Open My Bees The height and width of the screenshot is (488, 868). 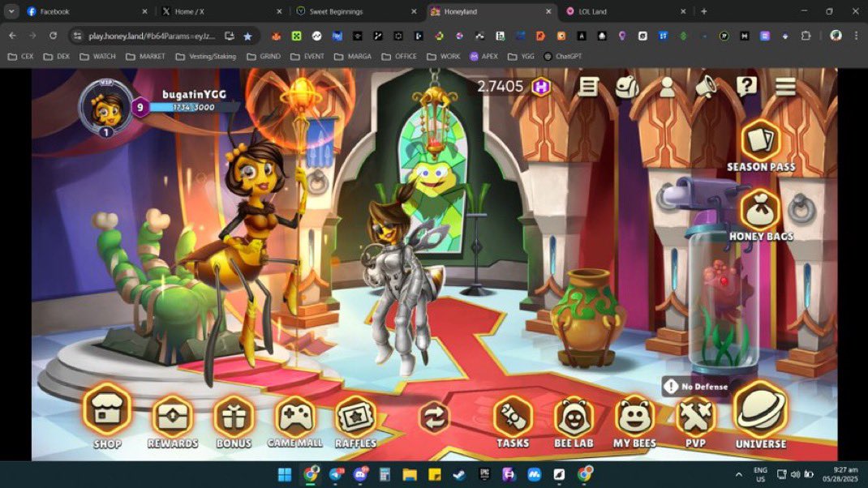point(634,422)
